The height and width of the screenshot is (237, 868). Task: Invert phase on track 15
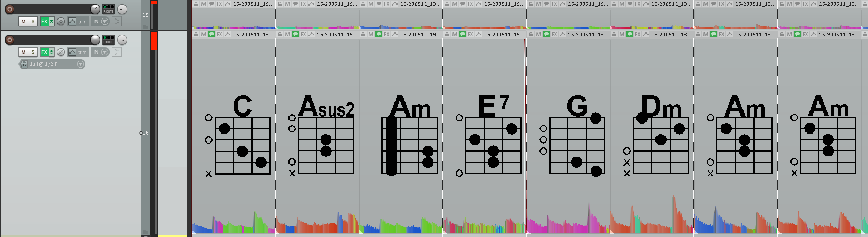coord(61,22)
